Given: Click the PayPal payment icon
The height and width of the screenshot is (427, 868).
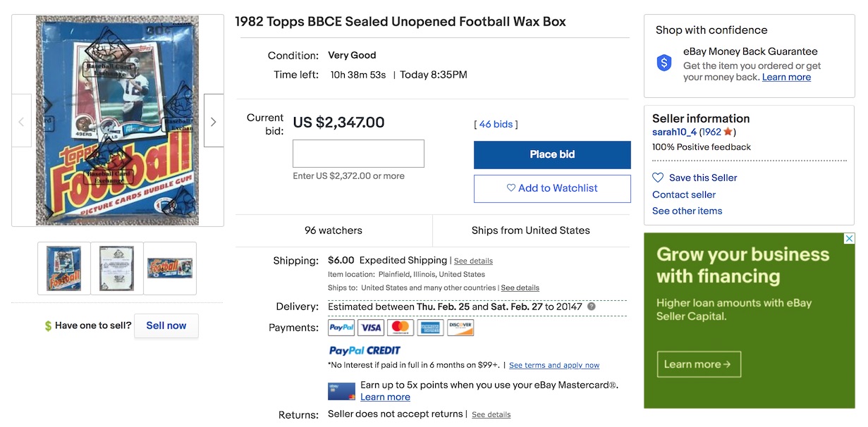Looking at the screenshot, I should (x=341, y=328).
